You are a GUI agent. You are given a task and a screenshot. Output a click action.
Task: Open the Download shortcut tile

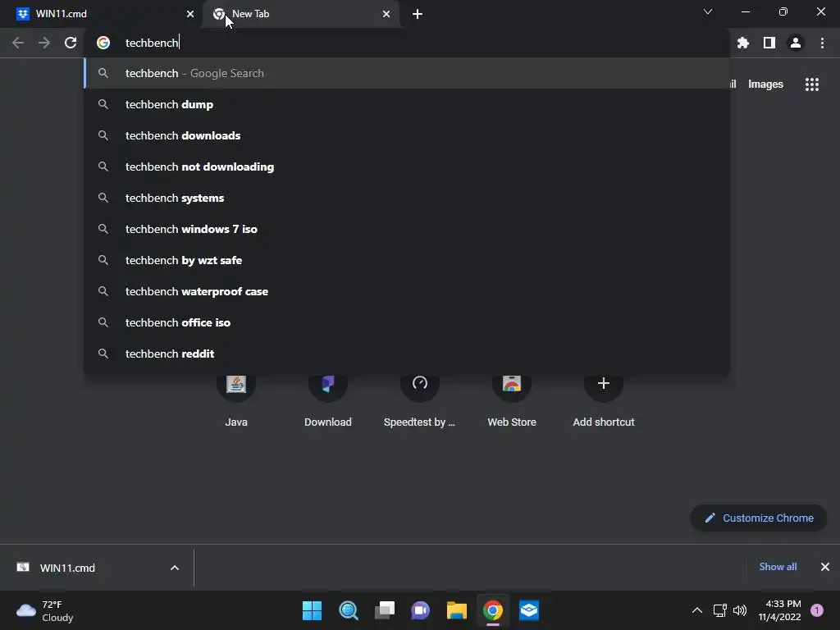(x=328, y=399)
